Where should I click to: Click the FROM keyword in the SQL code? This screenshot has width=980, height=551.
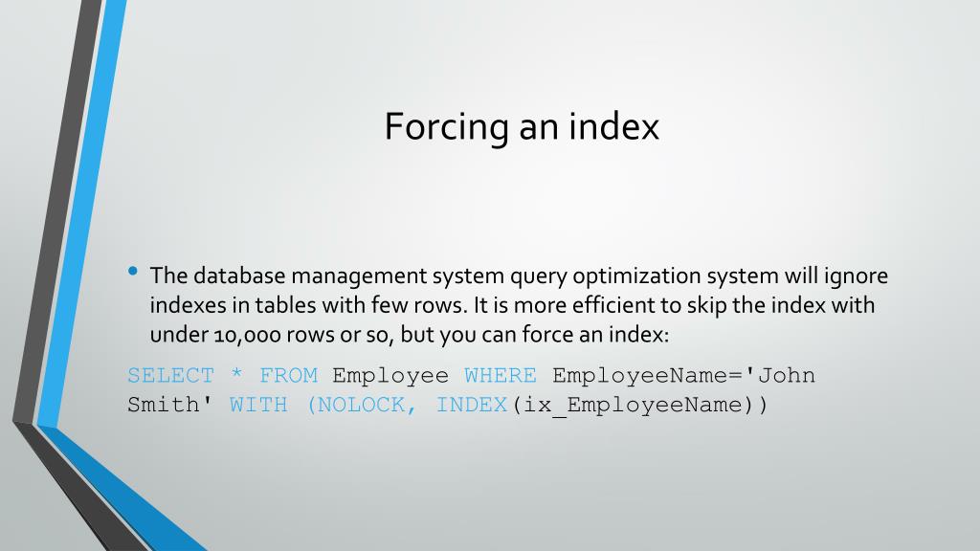point(288,375)
